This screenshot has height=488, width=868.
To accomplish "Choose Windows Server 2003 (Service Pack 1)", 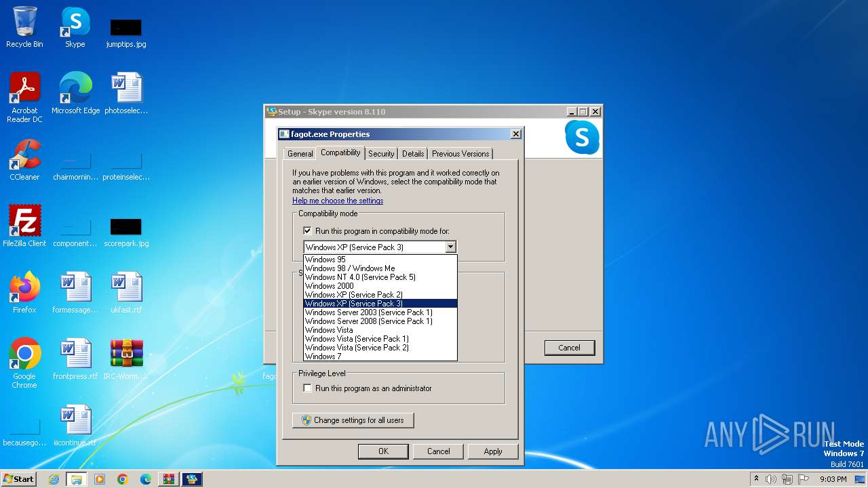I will (380, 312).
